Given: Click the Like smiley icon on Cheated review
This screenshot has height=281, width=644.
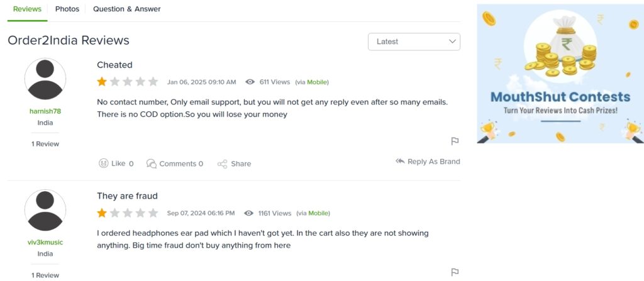Looking at the screenshot, I should click(x=104, y=163).
